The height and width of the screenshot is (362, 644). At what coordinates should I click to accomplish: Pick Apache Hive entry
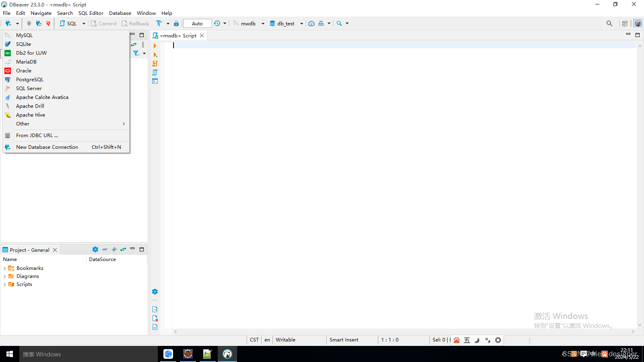tap(66, 115)
